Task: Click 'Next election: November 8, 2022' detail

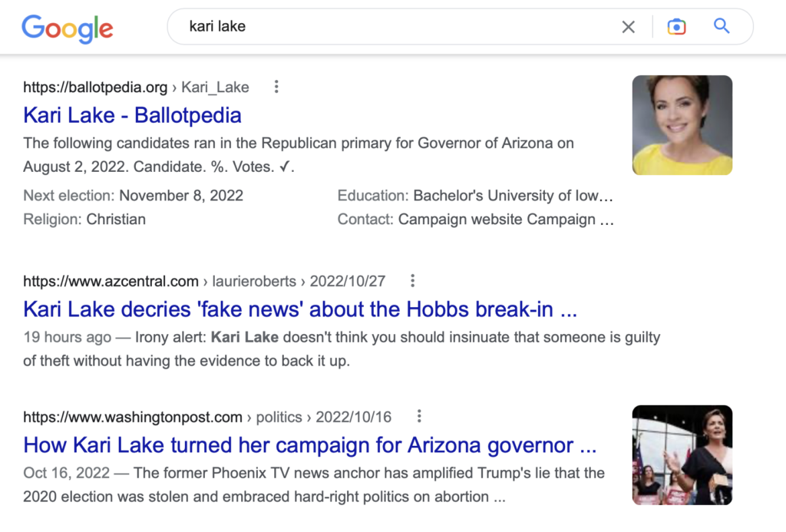Action: [x=133, y=196]
